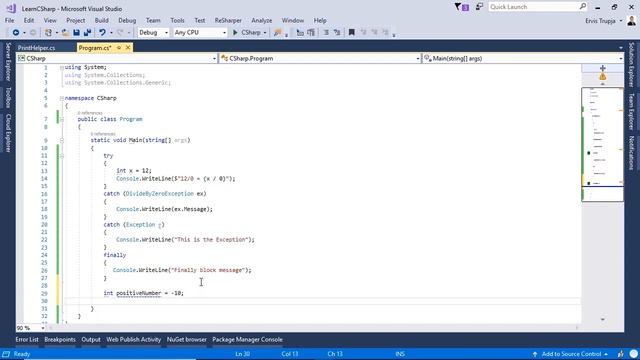Open the Breakpoints panel tab
Viewport: 640px width, 360px height.
pos(60,339)
